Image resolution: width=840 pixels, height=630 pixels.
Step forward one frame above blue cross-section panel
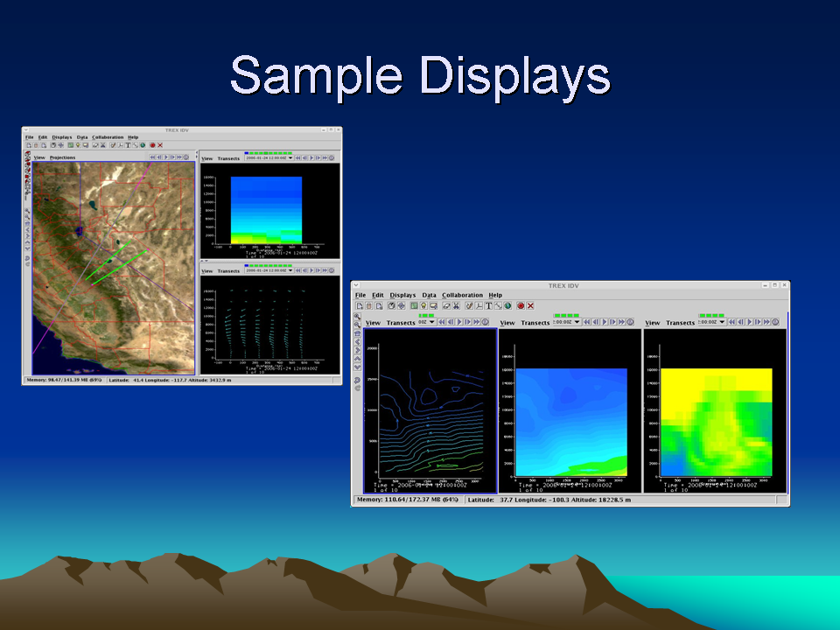pyautogui.click(x=612, y=322)
